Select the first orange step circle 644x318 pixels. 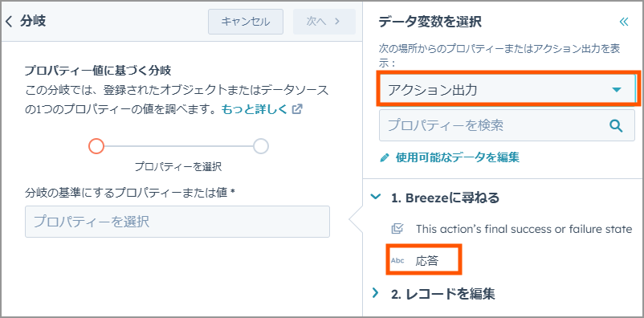[x=96, y=146]
